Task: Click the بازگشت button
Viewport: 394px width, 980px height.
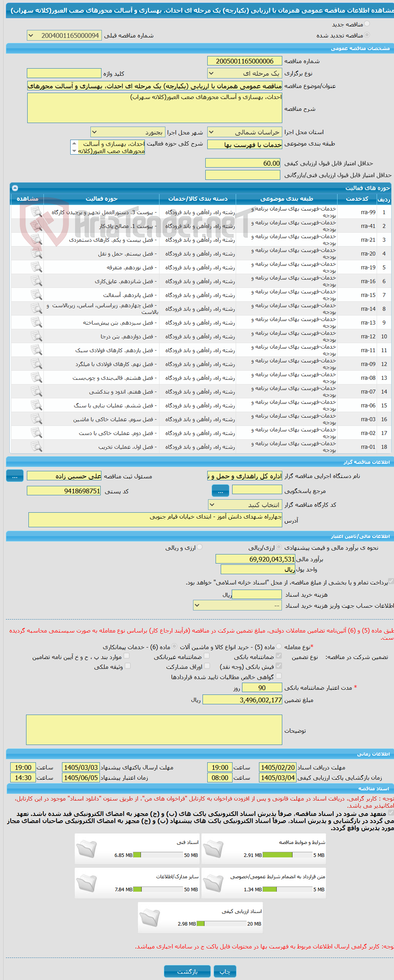Action: (187, 971)
